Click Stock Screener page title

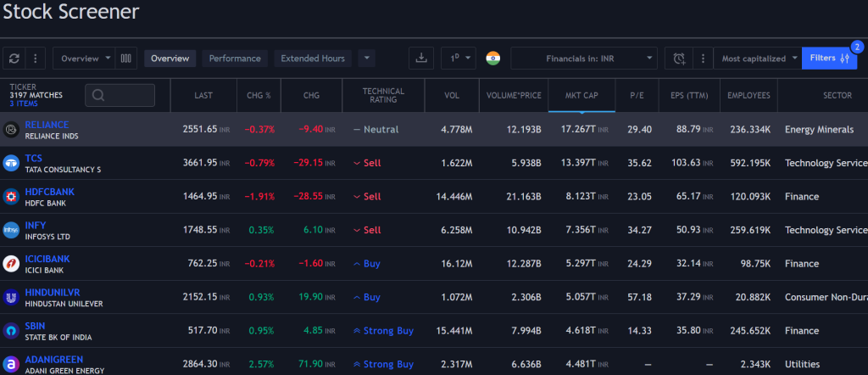(x=71, y=11)
